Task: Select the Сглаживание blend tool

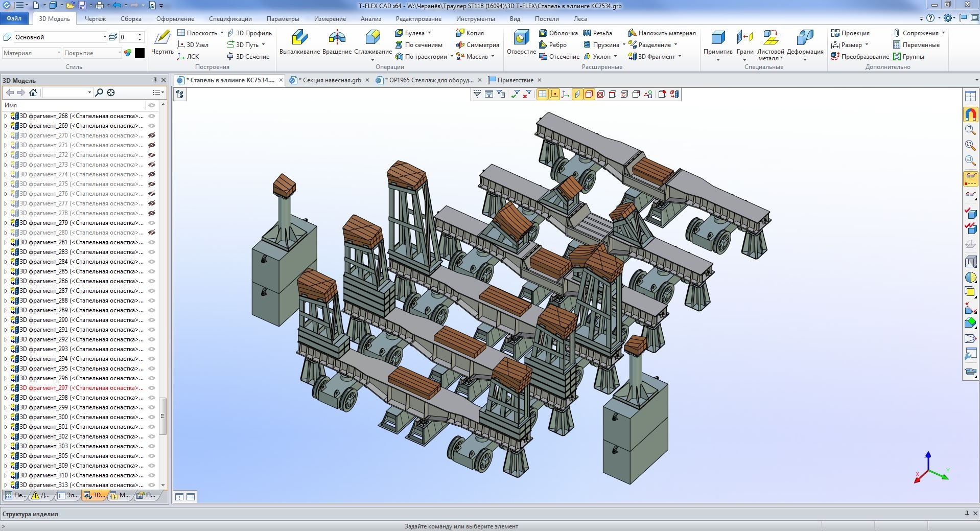Action: 373,42
